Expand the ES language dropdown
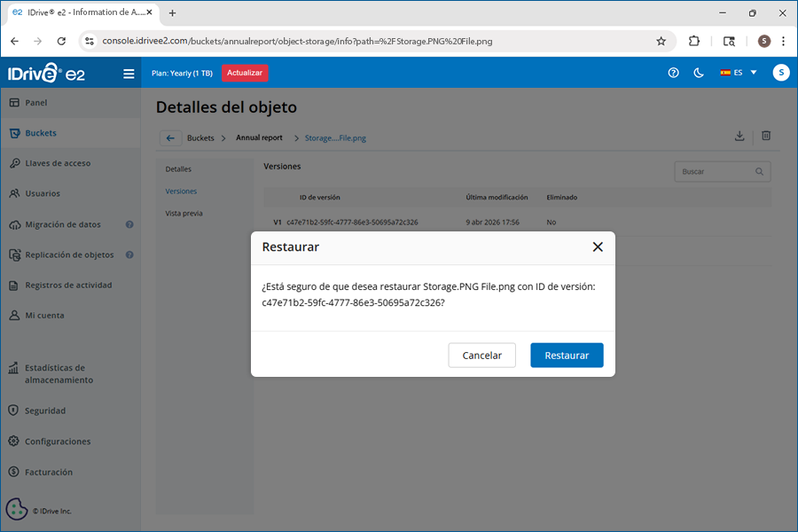 (x=739, y=73)
